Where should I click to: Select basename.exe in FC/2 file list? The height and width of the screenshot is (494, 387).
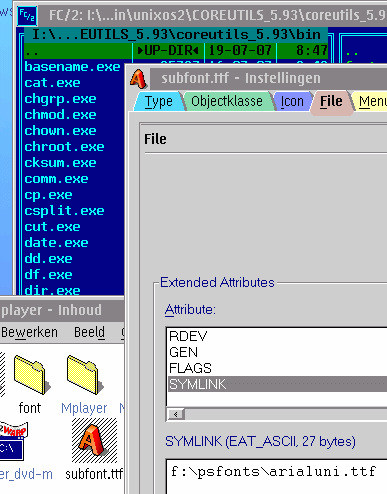pyautogui.click(x=72, y=67)
